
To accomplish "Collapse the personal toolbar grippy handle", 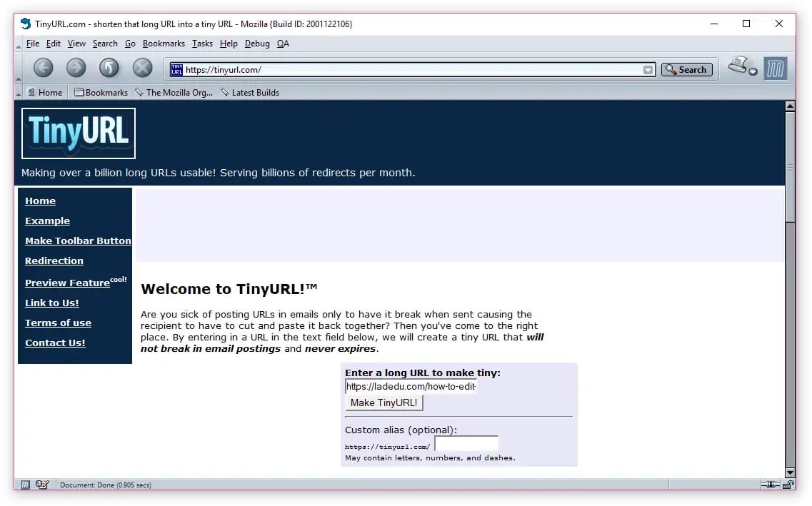I will tap(19, 93).
